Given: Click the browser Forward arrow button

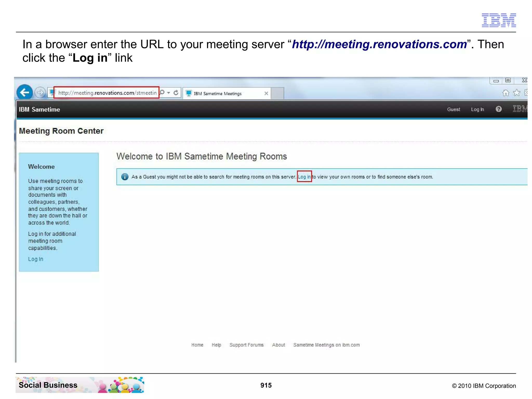Looking at the screenshot, I should pyautogui.click(x=40, y=92).
